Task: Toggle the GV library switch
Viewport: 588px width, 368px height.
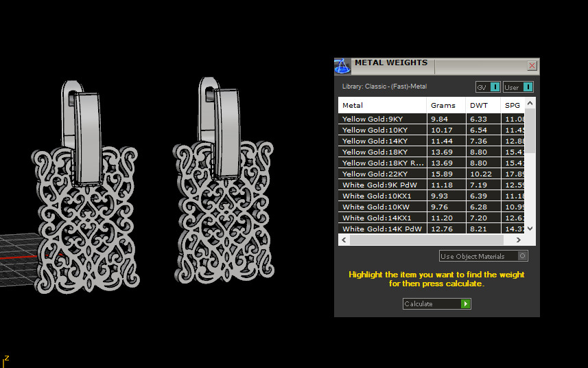Action: [488, 87]
